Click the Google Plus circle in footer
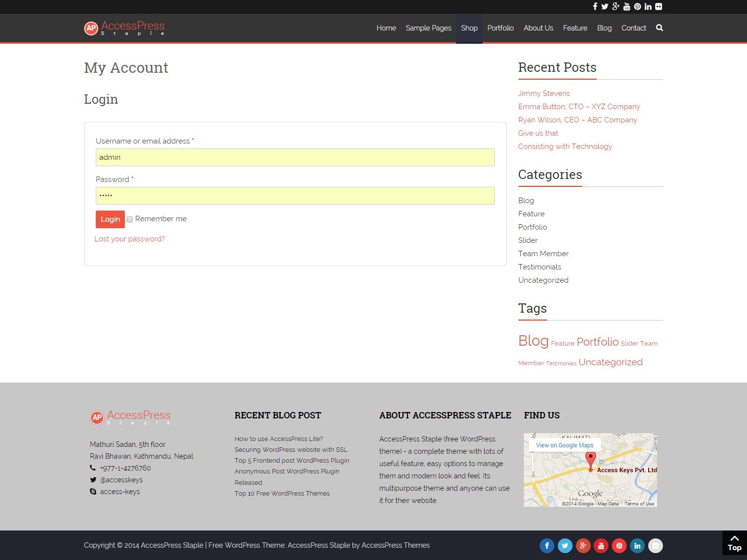 pyautogui.click(x=583, y=545)
